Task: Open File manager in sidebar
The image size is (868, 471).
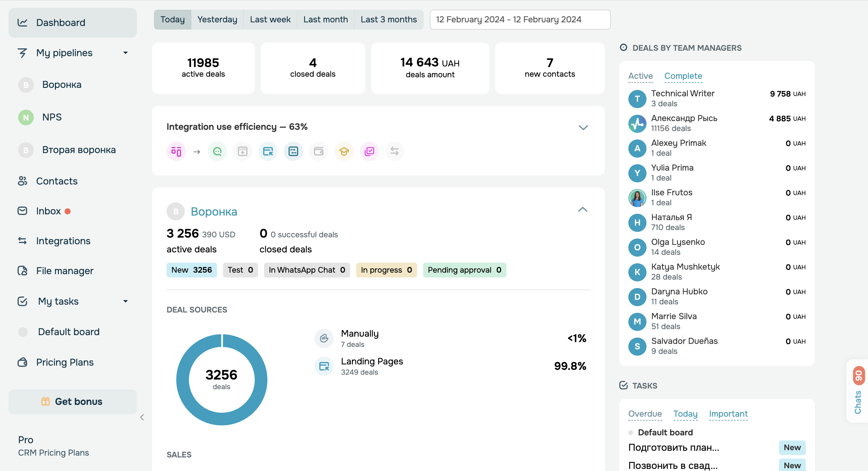Action: coord(65,271)
